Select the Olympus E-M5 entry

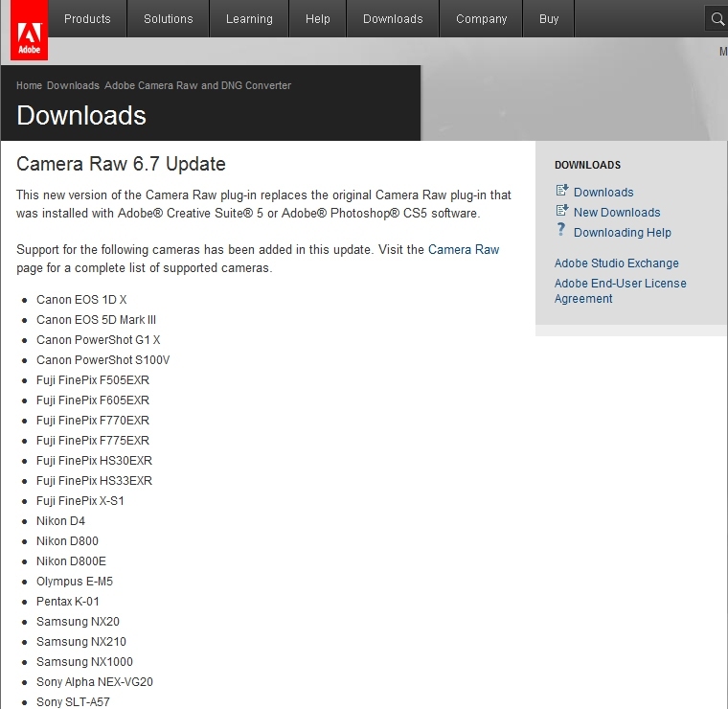point(75,582)
